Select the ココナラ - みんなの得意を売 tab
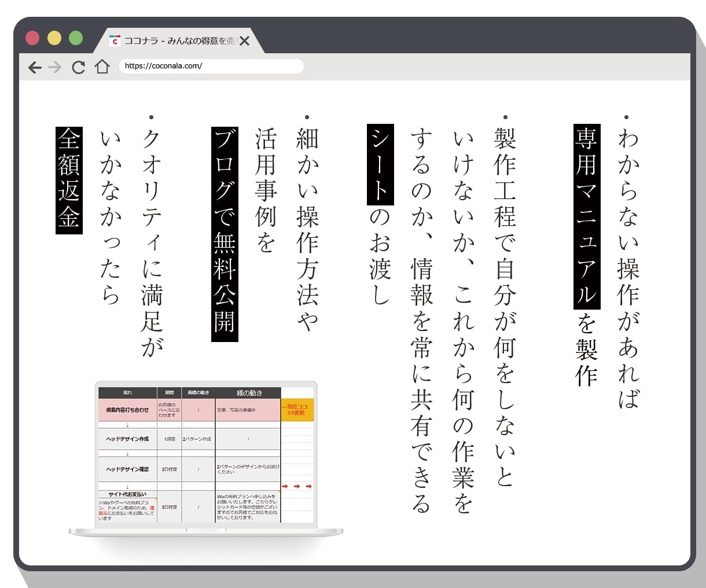The image size is (706, 588). click(x=179, y=41)
